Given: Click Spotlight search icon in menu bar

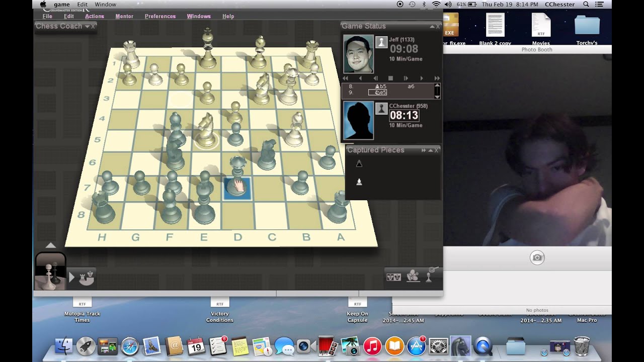Looking at the screenshot, I should 586,5.
